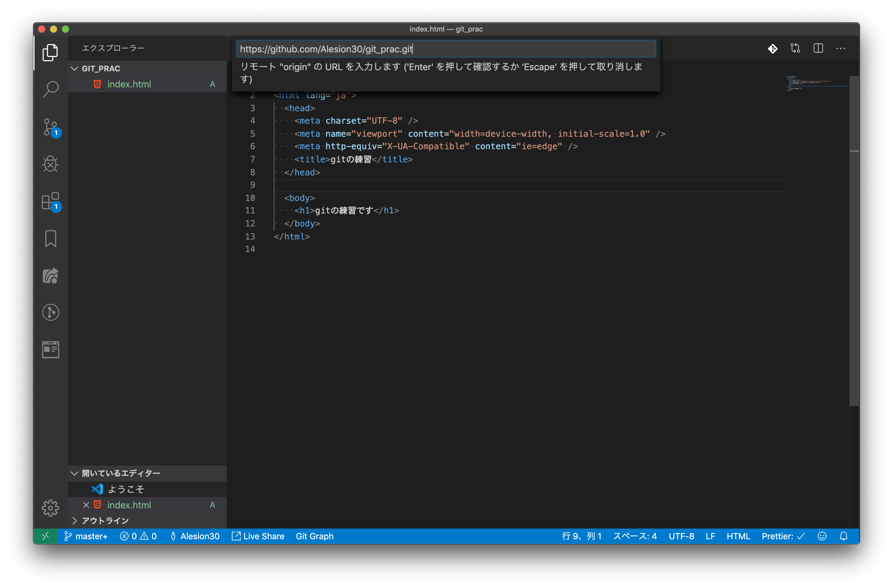Screen dimensions: 893x588
Task: Click the <body> tag on line 10
Action: tap(299, 198)
